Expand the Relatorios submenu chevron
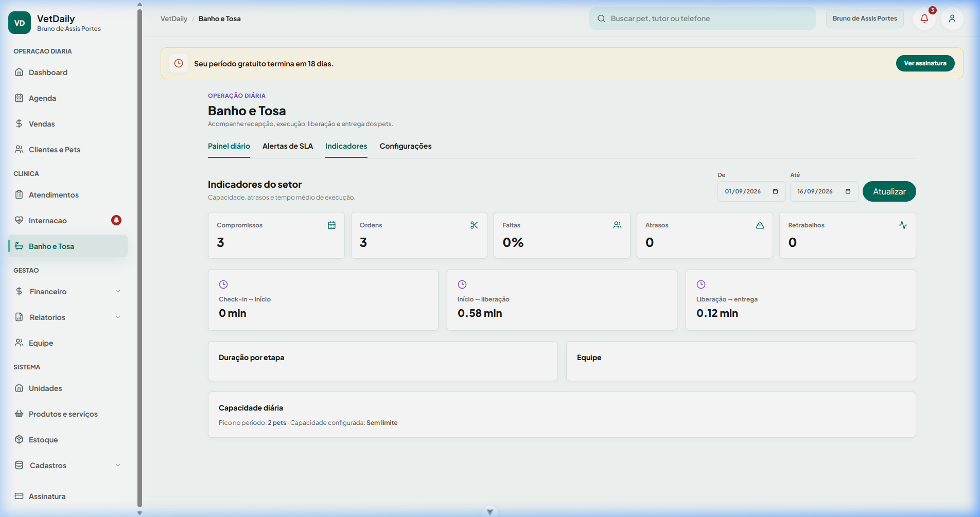Screen dimensions: 980x517 click(x=118, y=317)
